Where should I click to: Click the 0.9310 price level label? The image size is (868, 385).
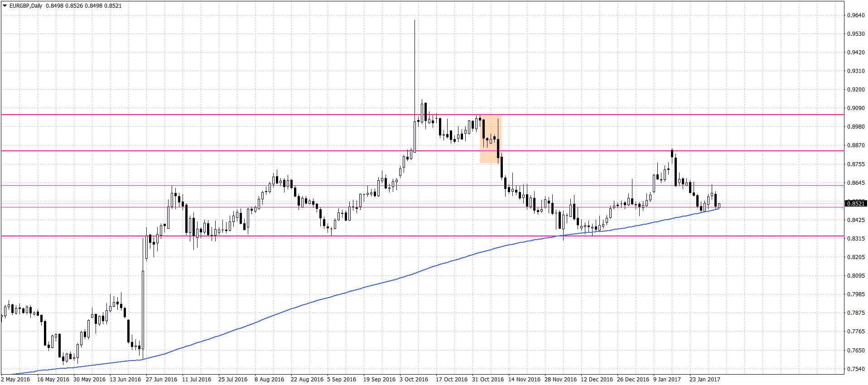(856, 71)
